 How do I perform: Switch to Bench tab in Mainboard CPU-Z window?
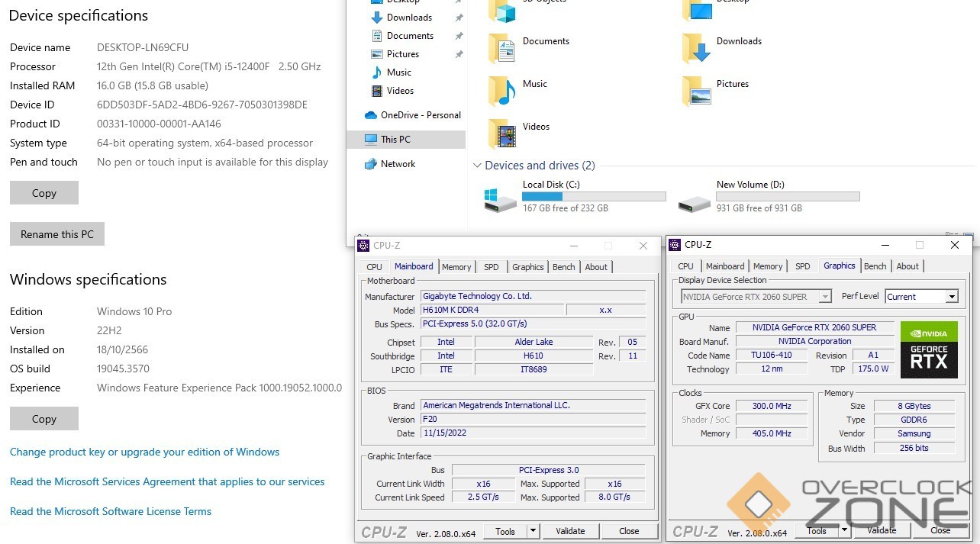pos(564,267)
